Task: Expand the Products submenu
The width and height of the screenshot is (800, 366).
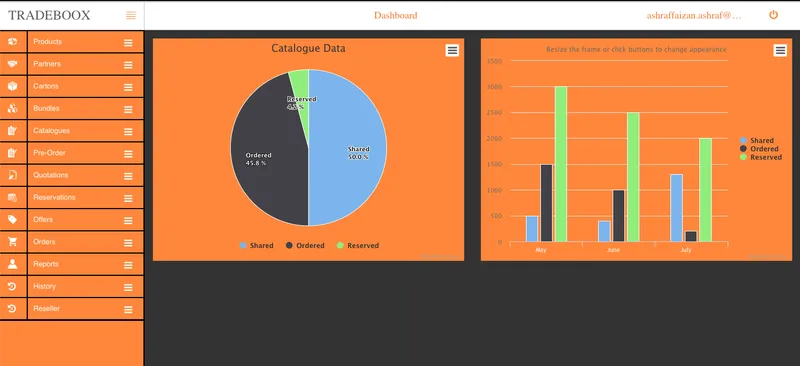Action: point(128,43)
